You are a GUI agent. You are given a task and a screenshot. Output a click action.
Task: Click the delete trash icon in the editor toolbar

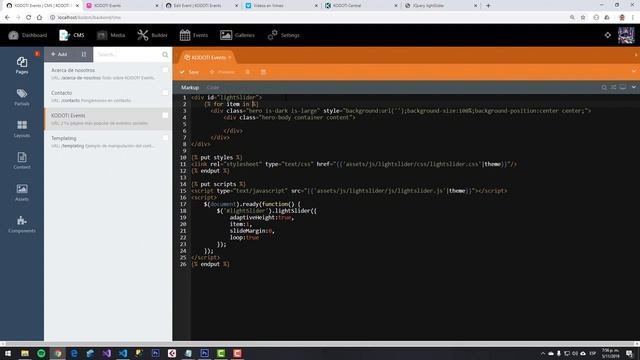263,72
